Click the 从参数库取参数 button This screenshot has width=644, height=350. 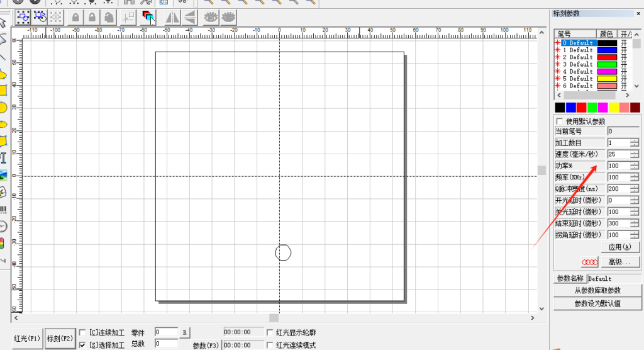click(x=597, y=290)
